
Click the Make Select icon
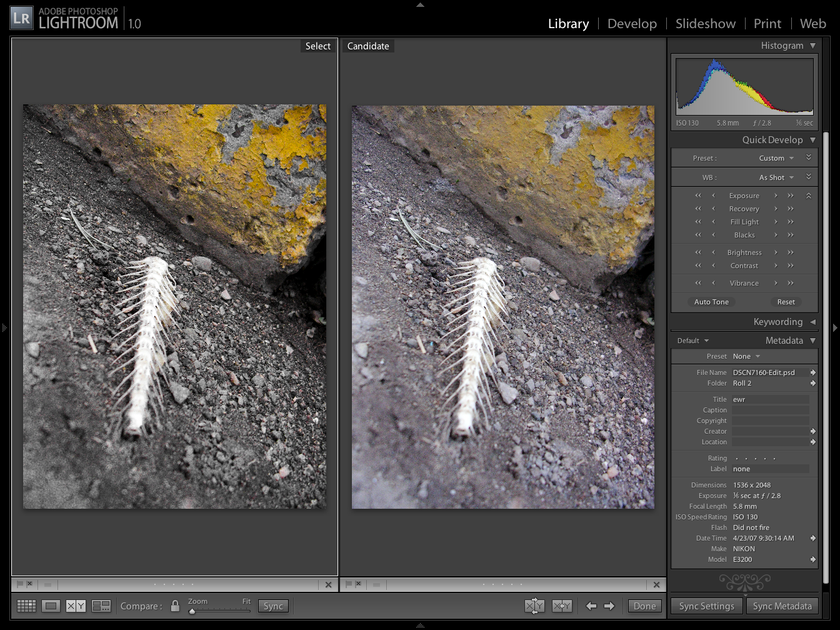click(562, 606)
